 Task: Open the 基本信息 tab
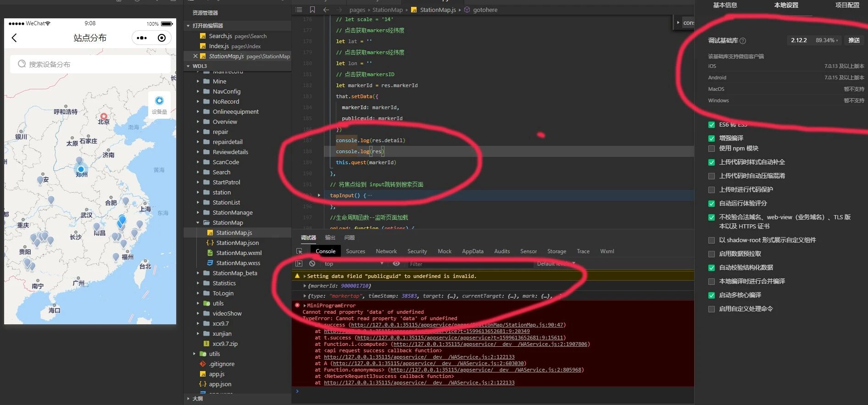pos(725,5)
